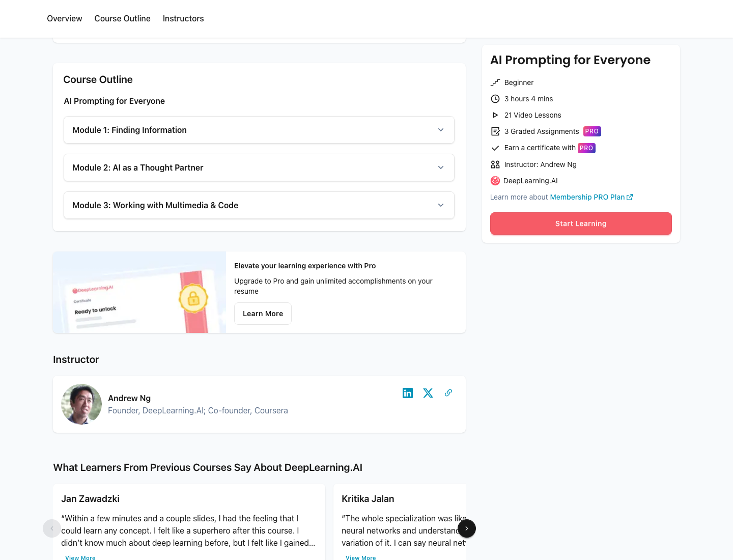Jump to the Instructors tab
The height and width of the screenshot is (560, 733).
(x=183, y=19)
